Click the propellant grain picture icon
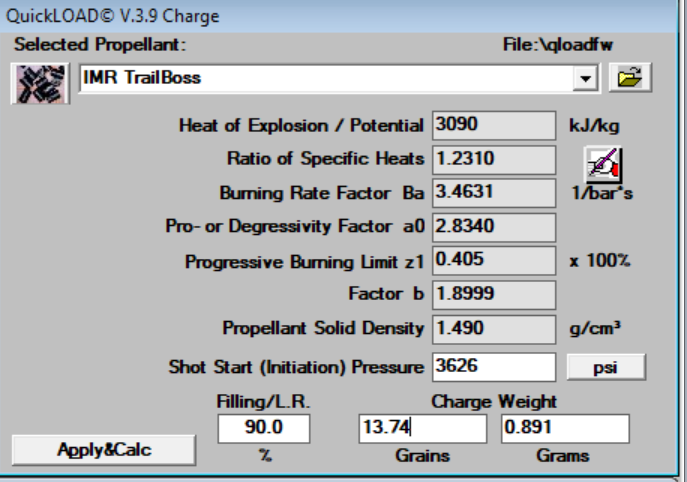 pyautogui.click(x=40, y=83)
